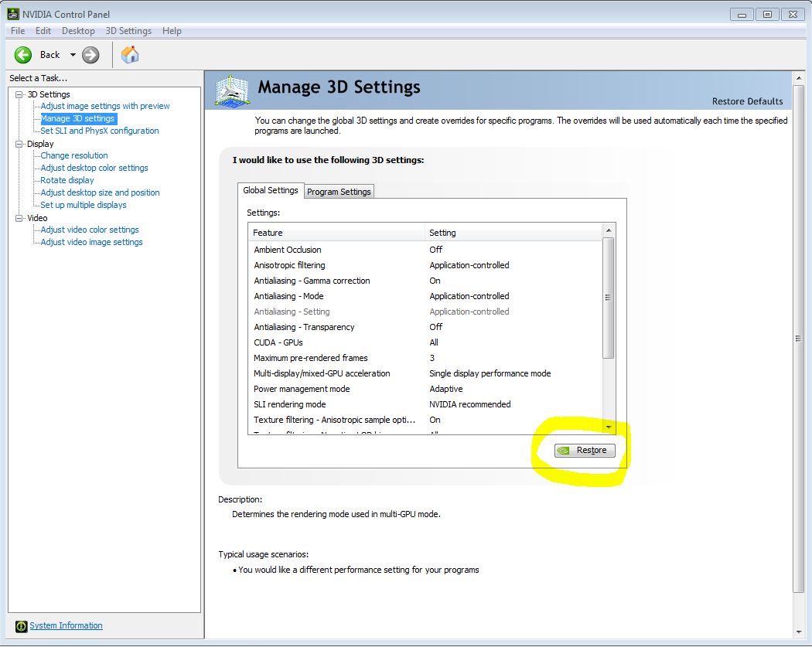This screenshot has width=812, height=647.
Task: Open Set SLI and PhysX configuration
Action: pyautogui.click(x=100, y=131)
